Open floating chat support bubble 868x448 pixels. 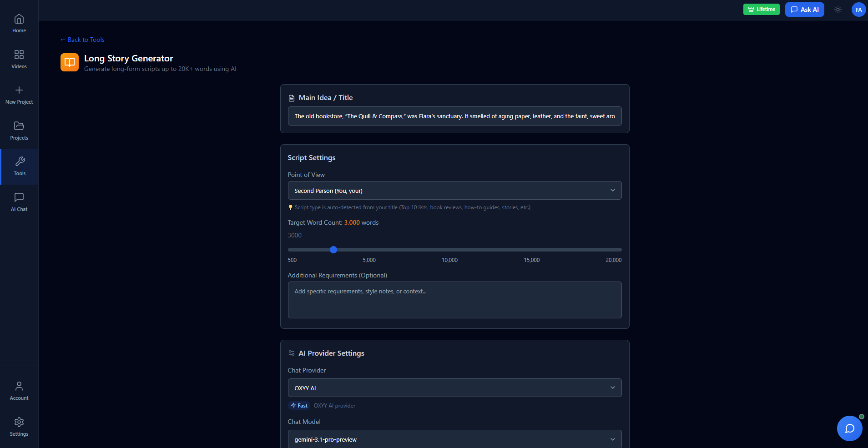[849, 428]
